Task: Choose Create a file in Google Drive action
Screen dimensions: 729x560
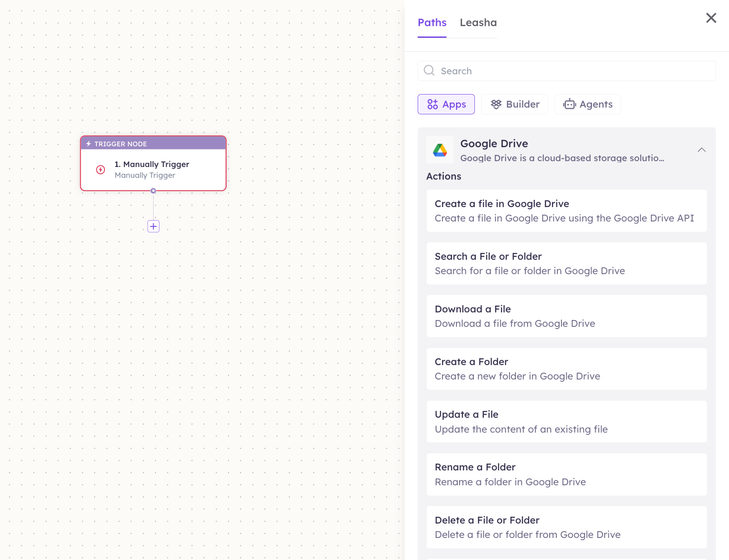Action: coord(566,211)
